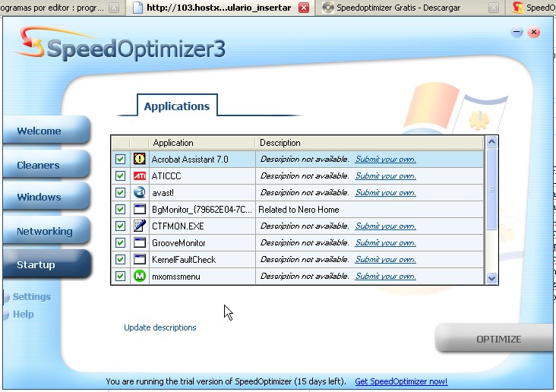Select the 'Related to Nero Home' description text

(299, 210)
